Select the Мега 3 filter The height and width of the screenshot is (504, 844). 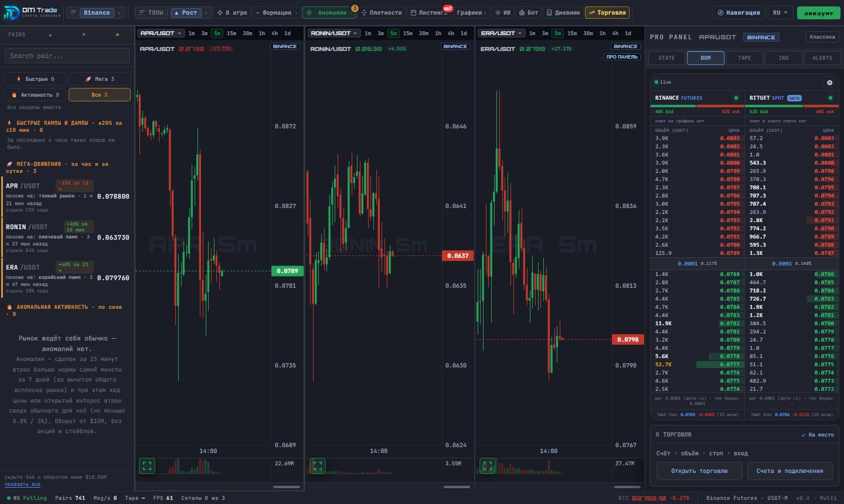click(x=100, y=79)
